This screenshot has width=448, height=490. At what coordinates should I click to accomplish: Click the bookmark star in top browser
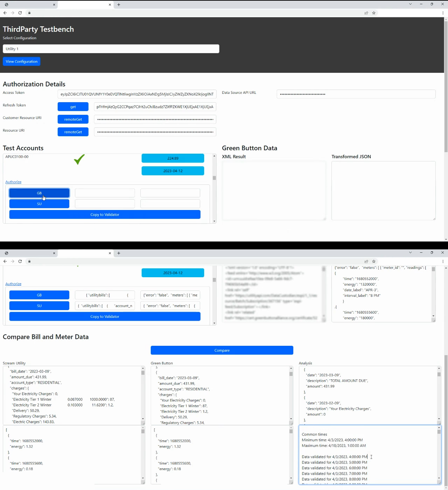tap(374, 13)
